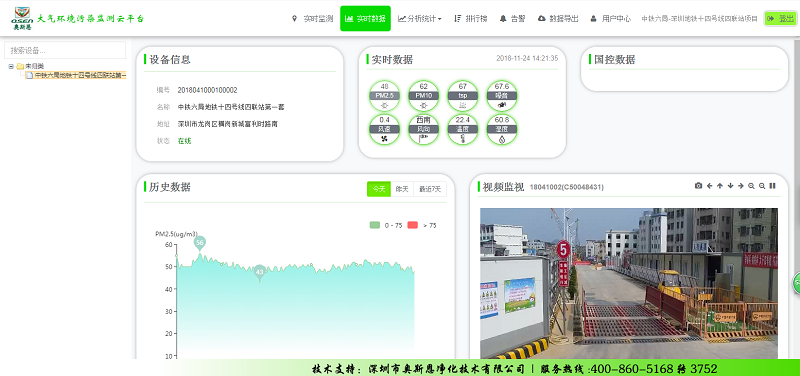
Task: Take a camera snapshot of the video feed
Action: tap(698, 186)
